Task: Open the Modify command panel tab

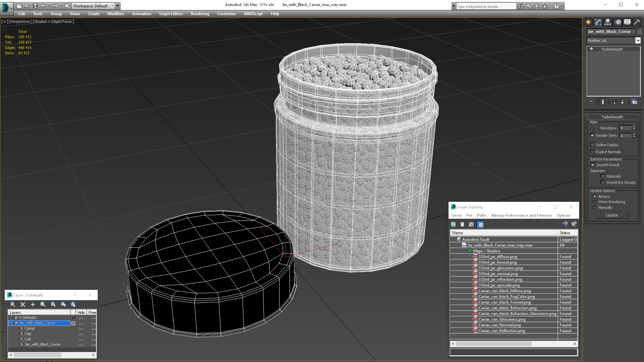Action: click(598, 22)
